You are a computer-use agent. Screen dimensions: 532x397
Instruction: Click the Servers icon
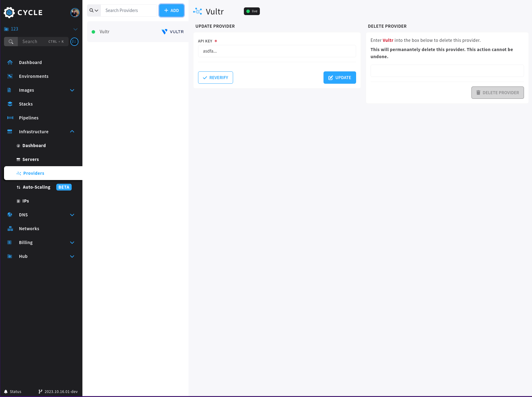(x=18, y=159)
